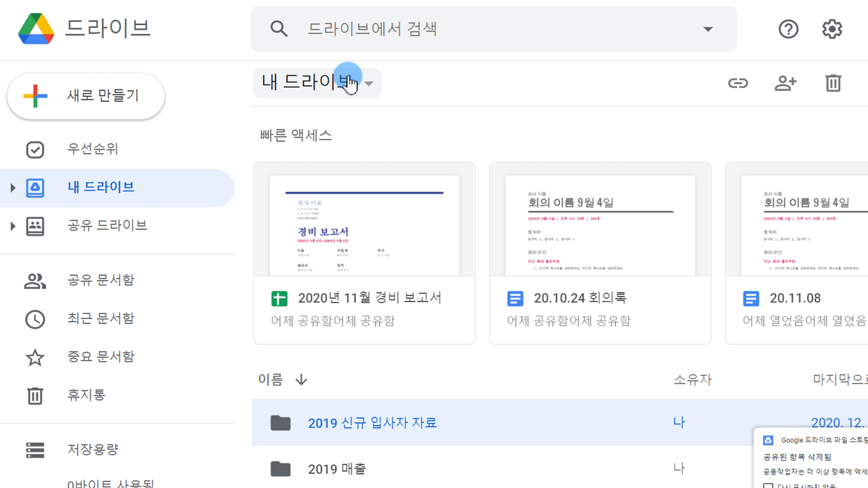The image size is (868, 488).
Task: Select the 2019 신규 입사자 자료 folder name
Action: [x=372, y=423]
